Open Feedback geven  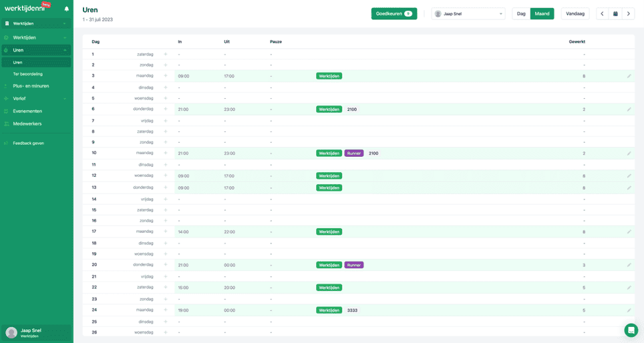tap(28, 143)
